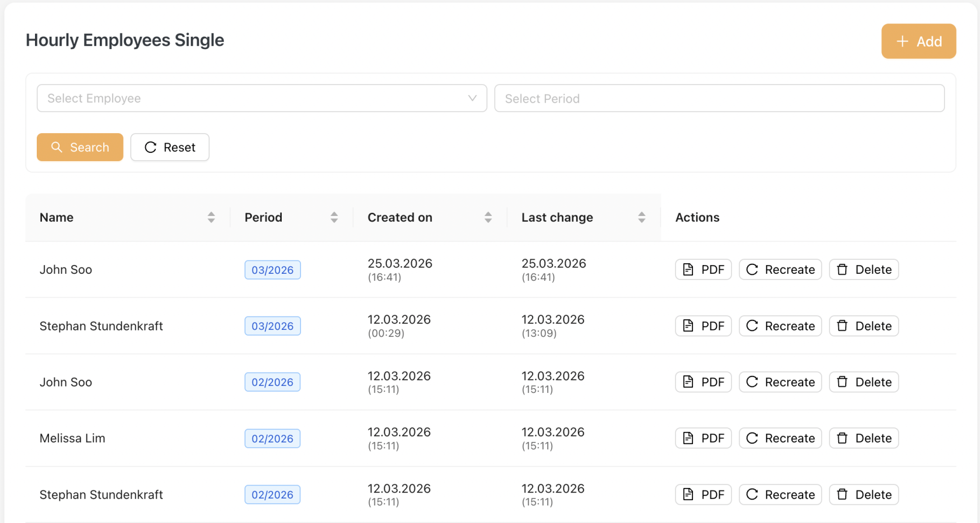Sort table by Name column
Image resolution: width=980 pixels, height=523 pixels.
(x=211, y=218)
